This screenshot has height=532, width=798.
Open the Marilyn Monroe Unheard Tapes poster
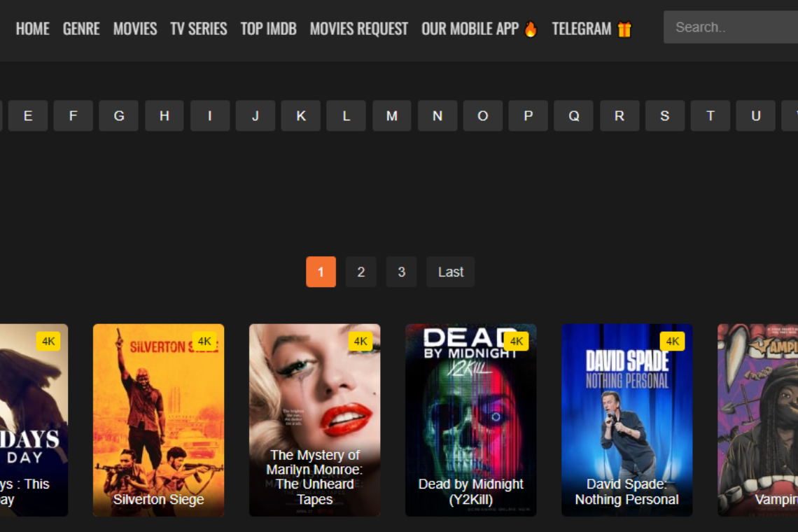[314, 420]
